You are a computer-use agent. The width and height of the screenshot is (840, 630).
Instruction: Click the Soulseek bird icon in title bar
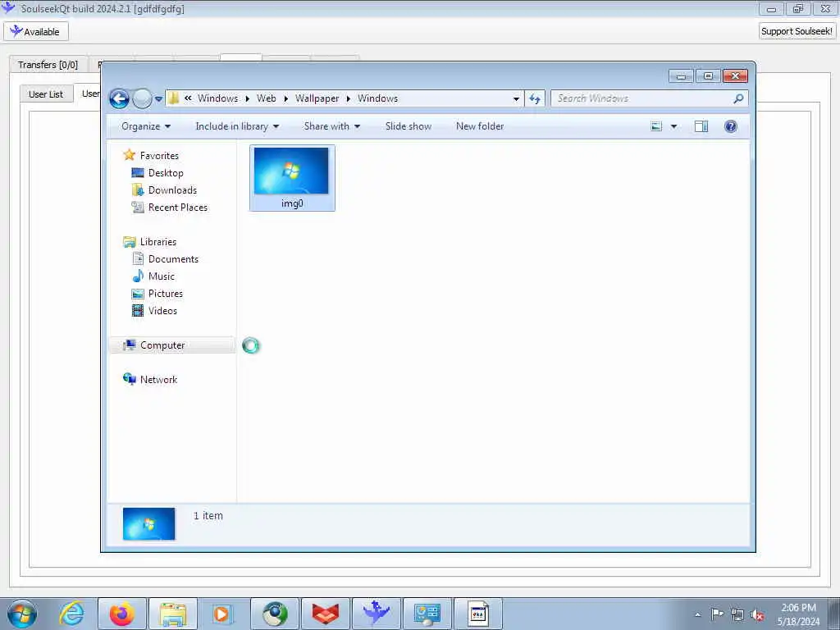pyautogui.click(x=8, y=7)
